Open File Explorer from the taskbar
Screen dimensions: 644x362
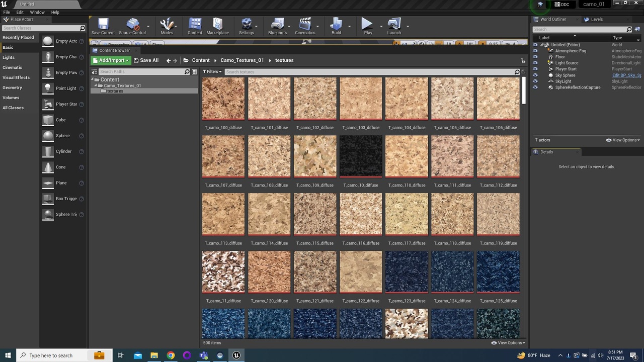(154, 355)
